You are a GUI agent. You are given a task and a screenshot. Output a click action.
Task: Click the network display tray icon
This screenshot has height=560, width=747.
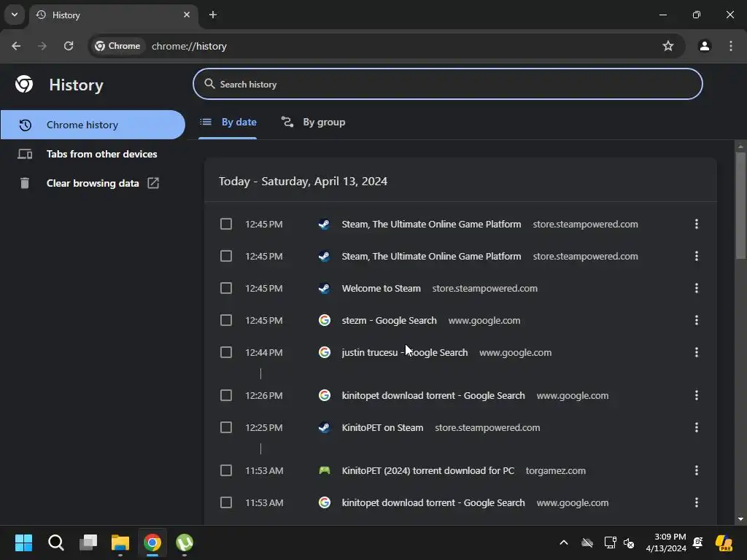point(610,542)
